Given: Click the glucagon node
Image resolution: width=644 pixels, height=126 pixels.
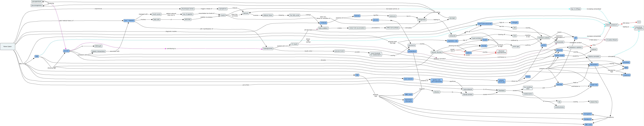Looking at the screenshot, I should pos(452,18).
